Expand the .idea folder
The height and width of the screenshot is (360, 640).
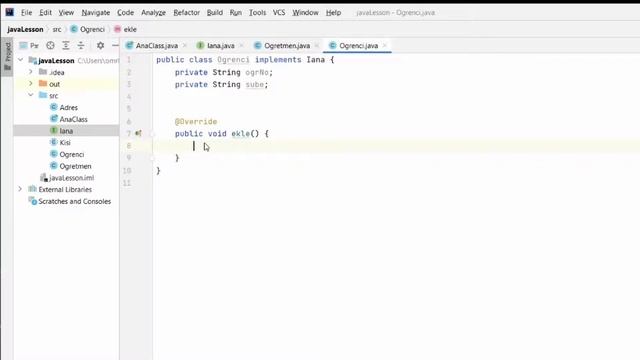(x=31, y=72)
